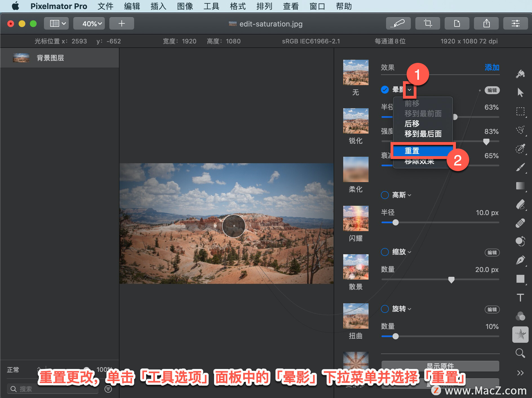Select the Shape square tool
This screenshot has height=398, width=532.
(x=520, y=279)
